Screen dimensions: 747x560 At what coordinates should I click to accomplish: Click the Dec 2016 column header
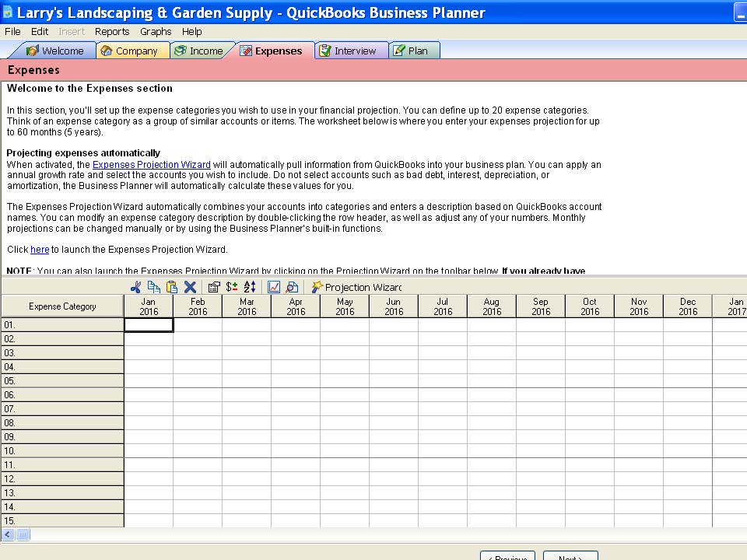(x=688, y=306)
